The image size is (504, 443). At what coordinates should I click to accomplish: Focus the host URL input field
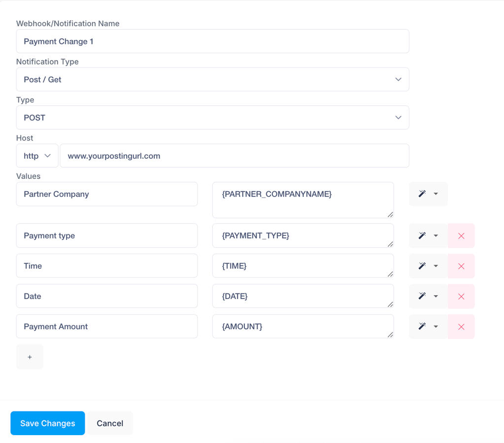[234, 156]
